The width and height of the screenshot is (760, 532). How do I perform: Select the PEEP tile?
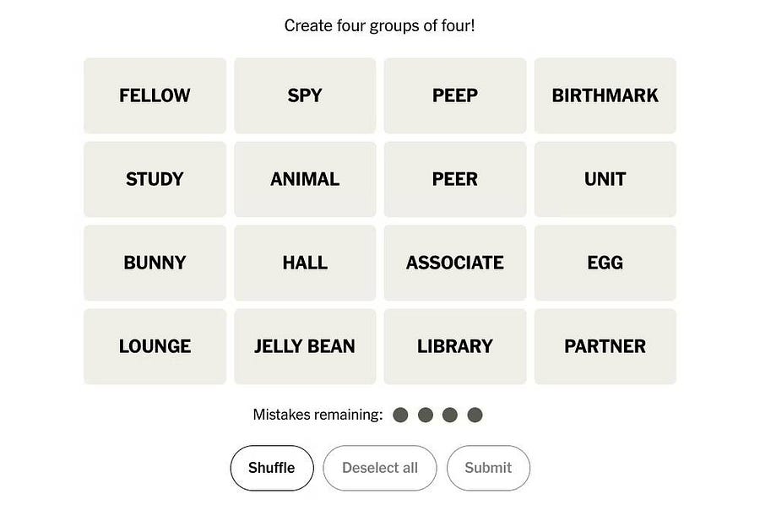tap(455, 95)
